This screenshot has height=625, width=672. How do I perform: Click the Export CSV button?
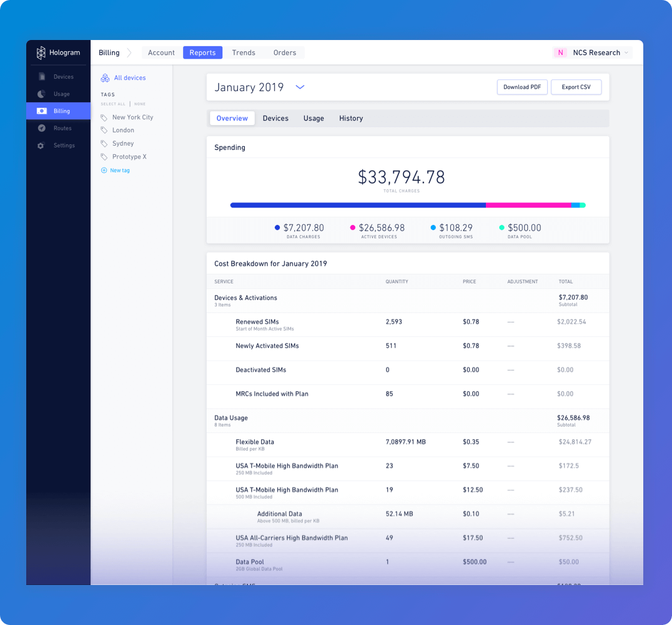pos(576,87)
